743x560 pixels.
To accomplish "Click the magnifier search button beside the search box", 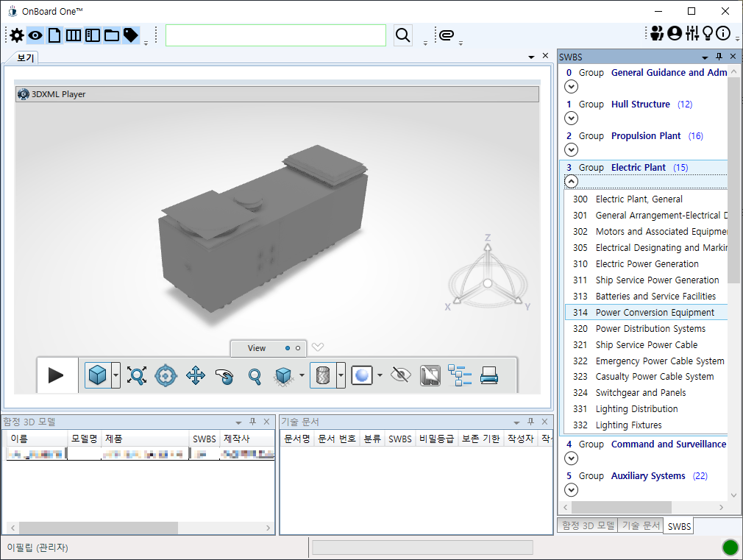I will pyautogui.click(x=403, y=35).
